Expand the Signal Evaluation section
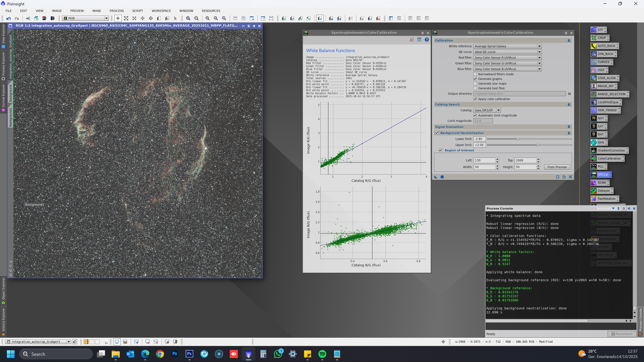Screen dimensions: 644x362 pos(569,127)
